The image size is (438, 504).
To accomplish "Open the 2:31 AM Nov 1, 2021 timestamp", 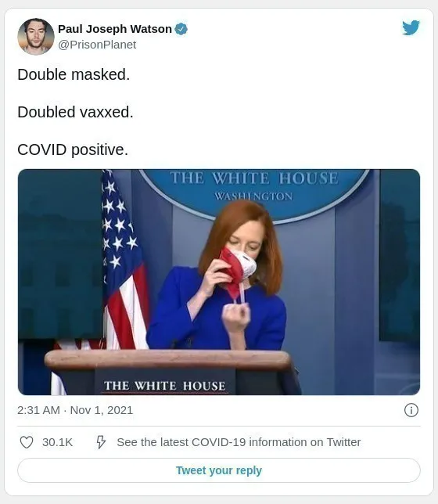I will coord(75,410).
